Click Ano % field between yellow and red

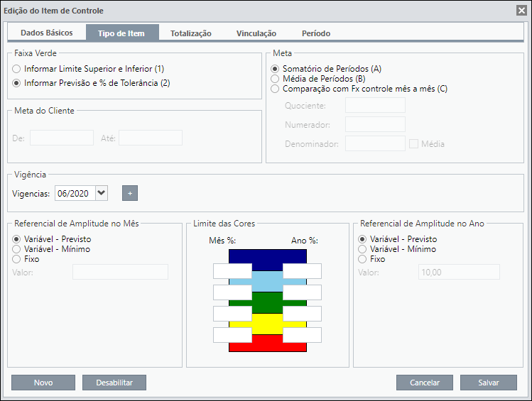click(x=303, y=335)
